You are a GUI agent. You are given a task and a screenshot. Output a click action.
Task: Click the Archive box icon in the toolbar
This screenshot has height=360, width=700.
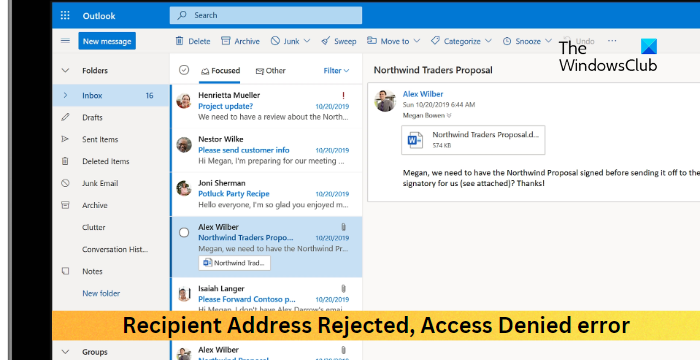pyautogui.click(x=226, y=41)
